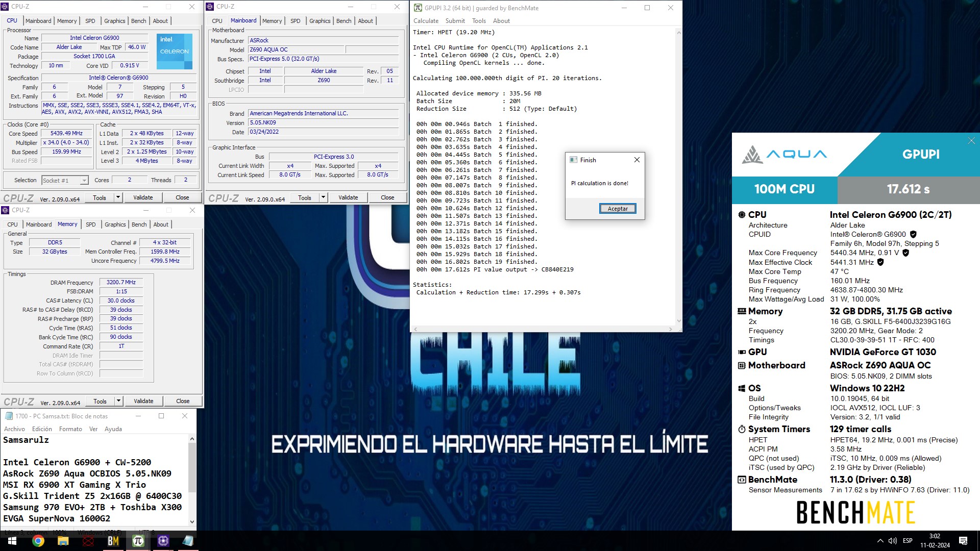Click the ASRock AQUA logo in BenchMate panel
The height and width of the screenshot is (551, 980).
pyautogui.click(x=784, y=154)
